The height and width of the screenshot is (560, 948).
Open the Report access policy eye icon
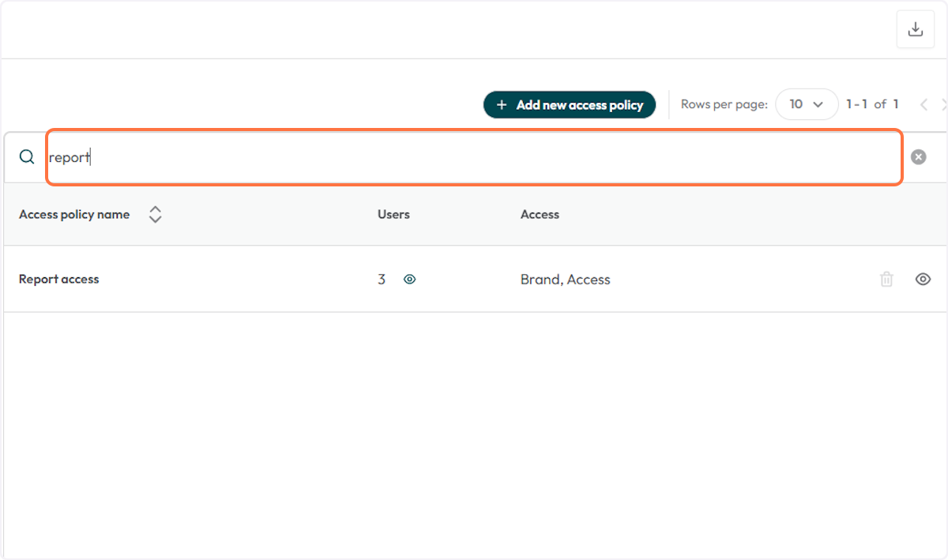(923, 279)
